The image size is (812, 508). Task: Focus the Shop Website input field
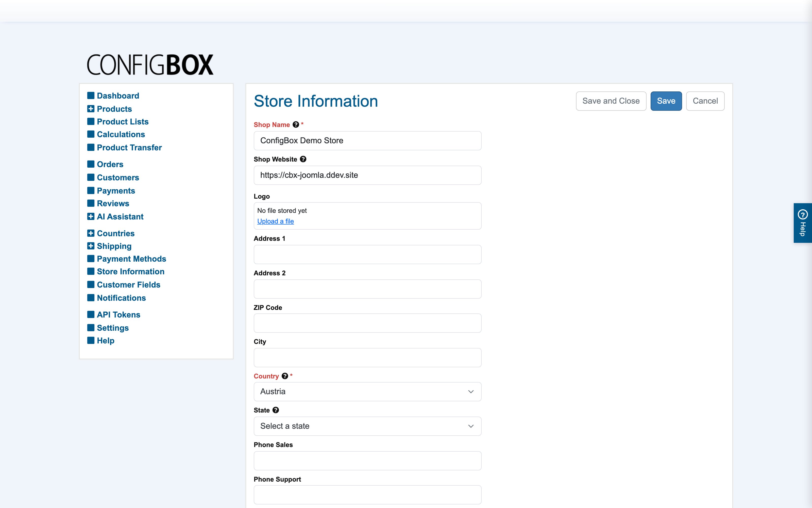[x=367, y=175]
